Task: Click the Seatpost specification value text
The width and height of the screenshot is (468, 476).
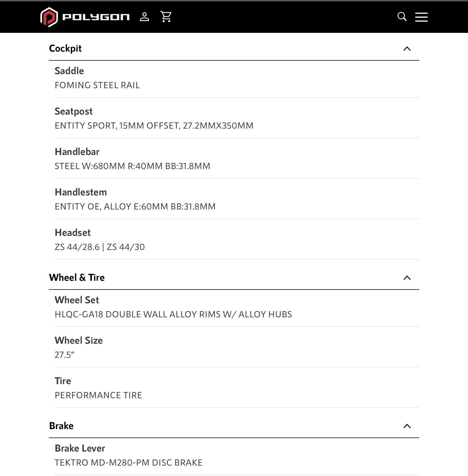Action: tap(154, 126)
